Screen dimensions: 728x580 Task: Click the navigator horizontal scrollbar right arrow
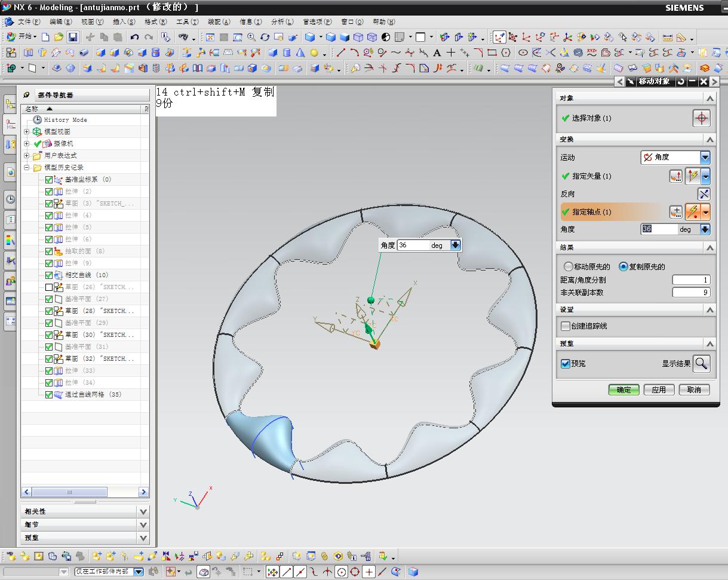click(143, 492)
